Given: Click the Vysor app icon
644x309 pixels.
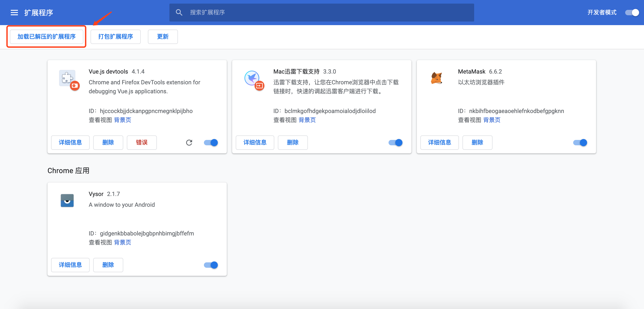Looking at the screenshot, I should (67, 200).
